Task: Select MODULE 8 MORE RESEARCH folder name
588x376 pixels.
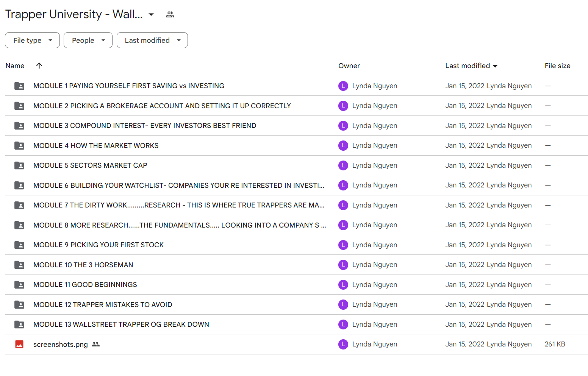Action: 180,225
